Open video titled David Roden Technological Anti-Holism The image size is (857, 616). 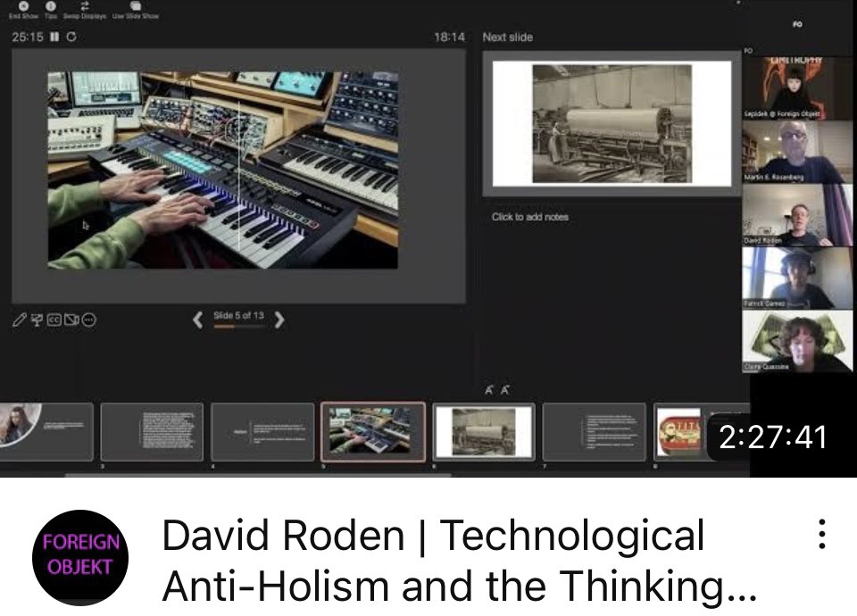click(x=459, y=561)
